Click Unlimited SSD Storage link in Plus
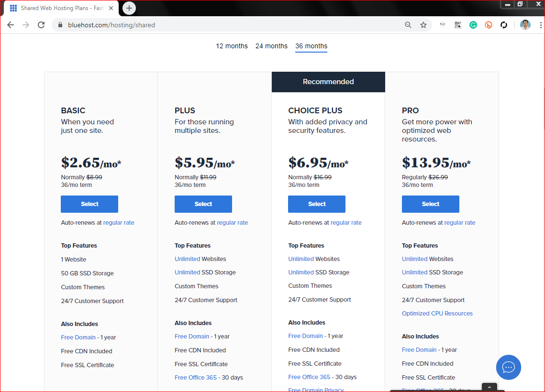 point(188,272)
